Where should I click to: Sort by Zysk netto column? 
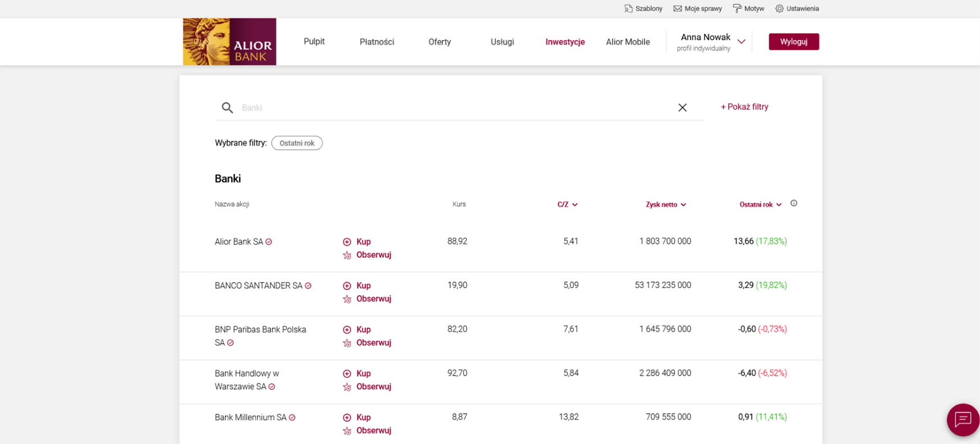pos(666,205)
